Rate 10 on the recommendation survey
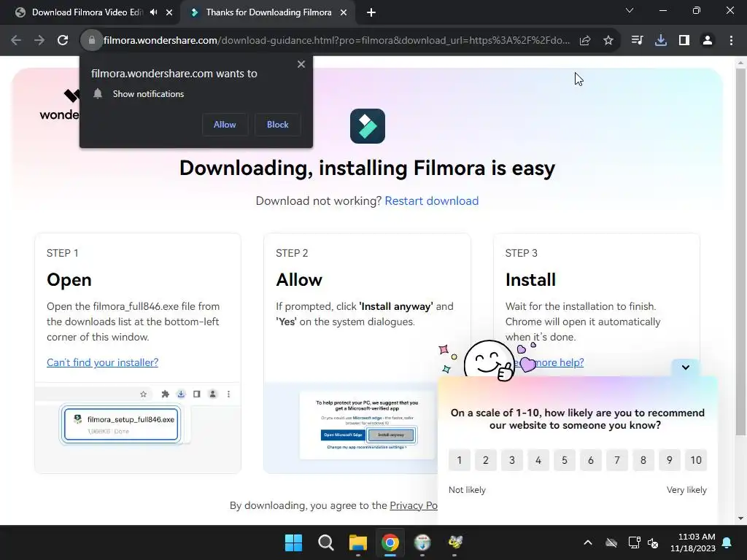The width and height of the screenshot is (747, 560). (696, 460)
